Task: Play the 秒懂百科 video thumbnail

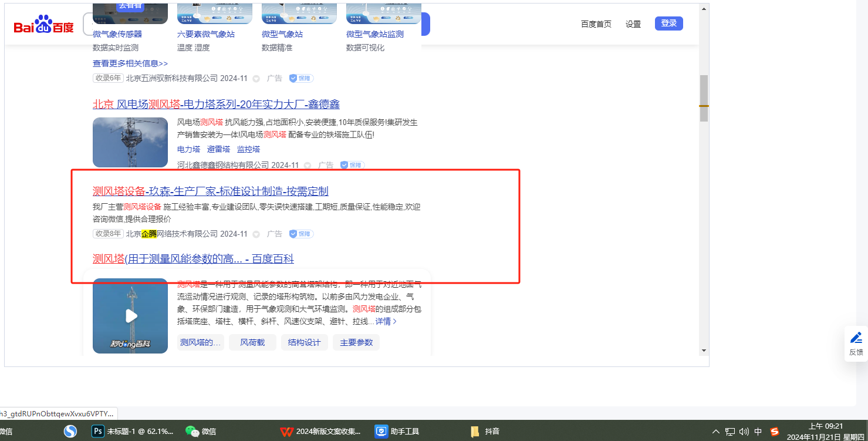Action: (x=130, y=316)
